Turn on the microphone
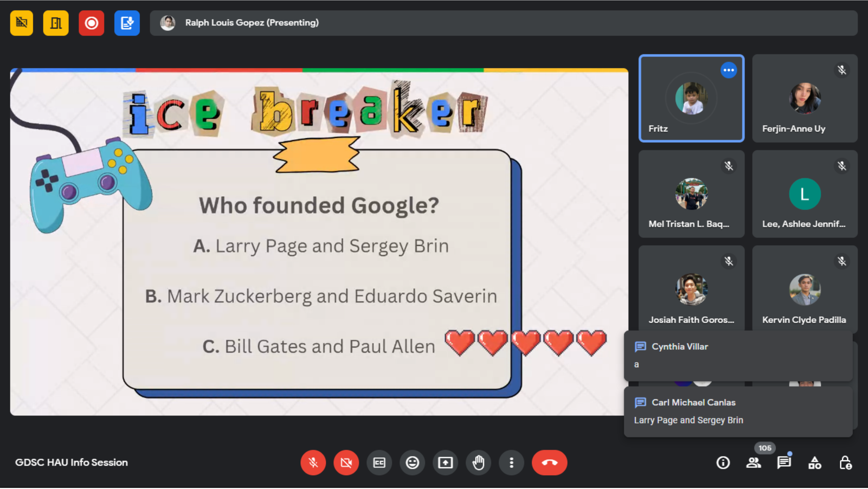Screen dimensions: 868x489 click(313, 463)
